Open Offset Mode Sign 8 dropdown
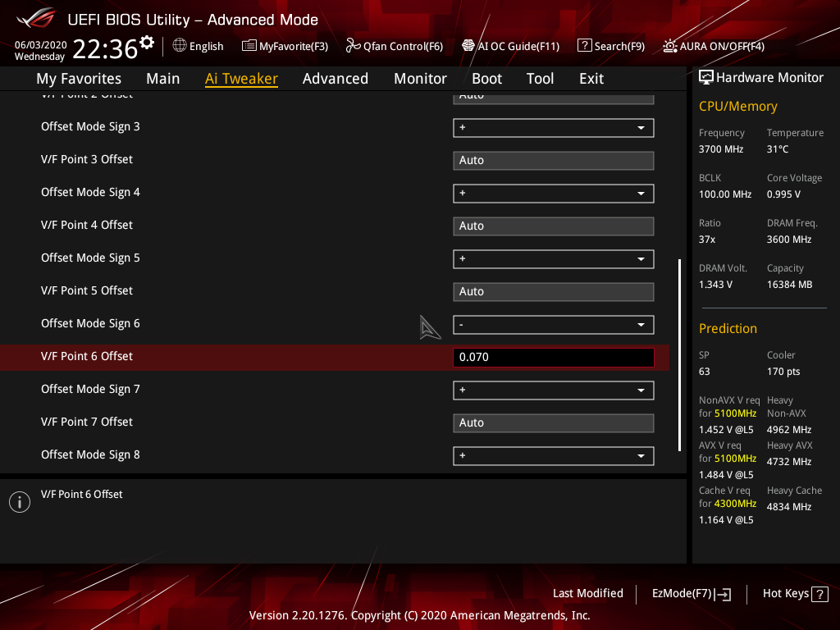Viewport: 840px width, 630px height. point(554,456)
